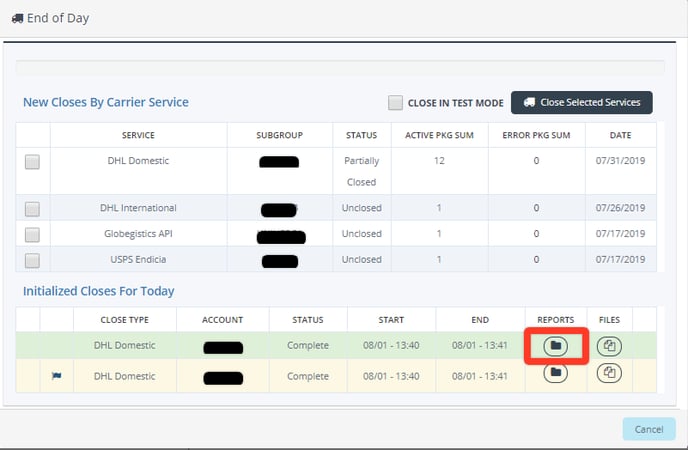Check the DHL Domestic service checkbox
The width and height of the screenshot is (688, 450).
(32, 162)
